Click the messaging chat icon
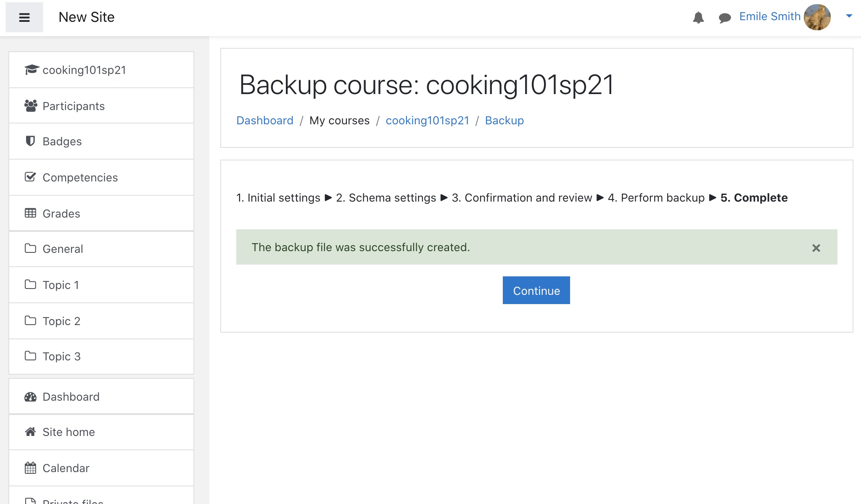The width and height of the screenshot is (861, 504). [x=724, y=17]
